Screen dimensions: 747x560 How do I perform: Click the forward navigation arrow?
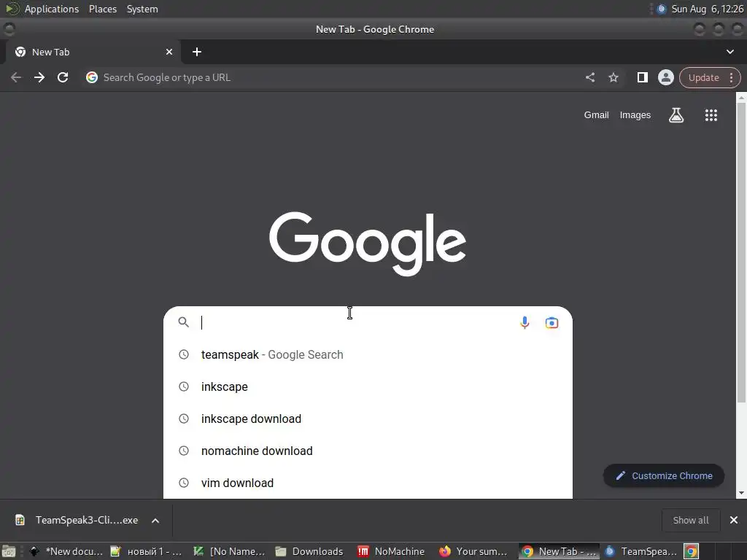coord(39,77)
